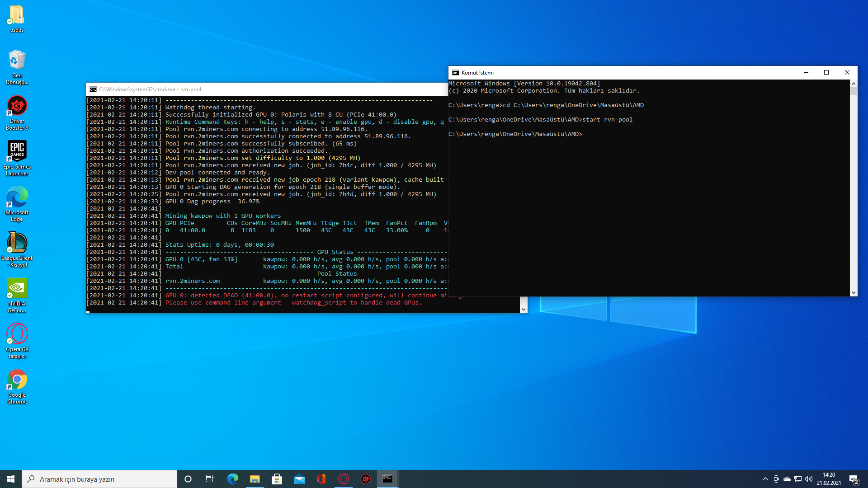Launch Opera GX browser desktop icon
Image resolution: width=868 pixels, height=488 pixels.
click(x=17, y=334)
